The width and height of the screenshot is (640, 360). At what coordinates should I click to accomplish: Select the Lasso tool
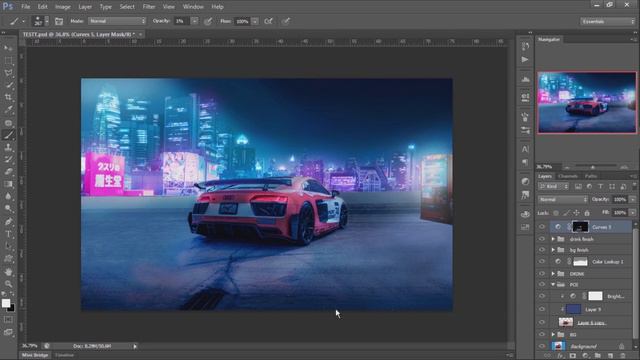coord(8,73)
